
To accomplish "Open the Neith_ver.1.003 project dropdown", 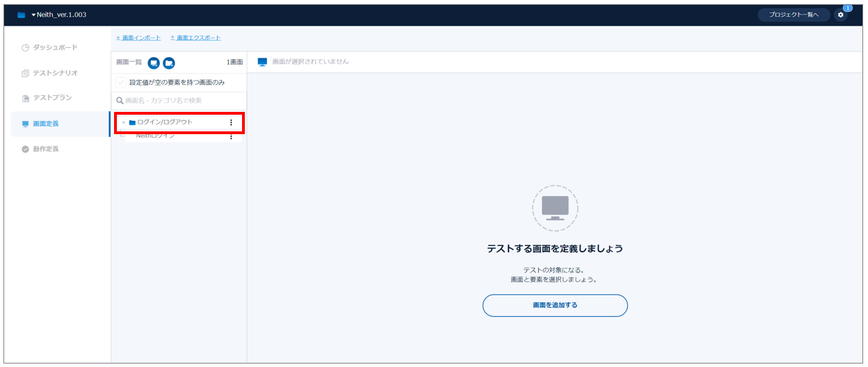I will tap(58, 15).
